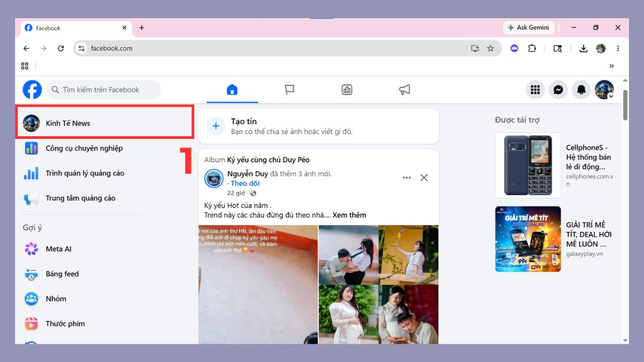Click the Trình quản lý quảng cáo icon
The width and height of the screenshot is (644, 362).
[31, 173]
